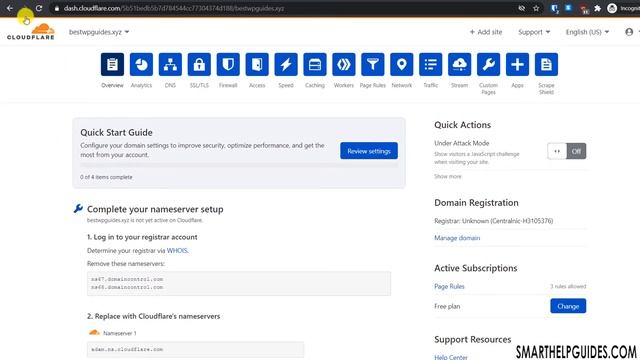
Task: Open the browser extensions puzzle icon
Action: point(598,8)
